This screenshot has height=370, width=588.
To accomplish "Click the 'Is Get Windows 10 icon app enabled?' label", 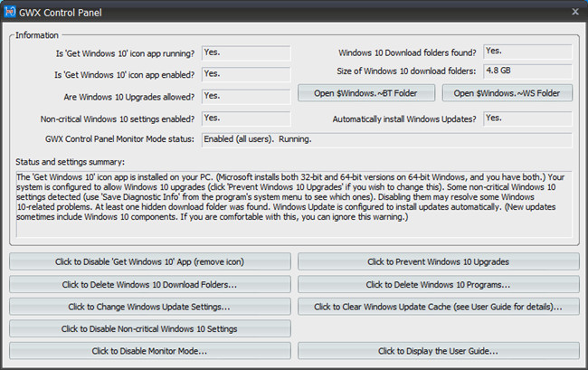I will (125, 75).
